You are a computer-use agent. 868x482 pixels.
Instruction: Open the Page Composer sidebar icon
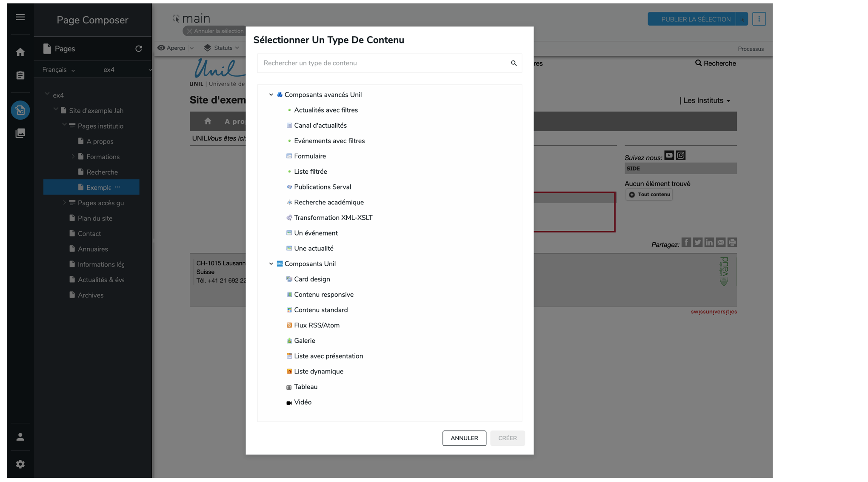tap(20, 110)
